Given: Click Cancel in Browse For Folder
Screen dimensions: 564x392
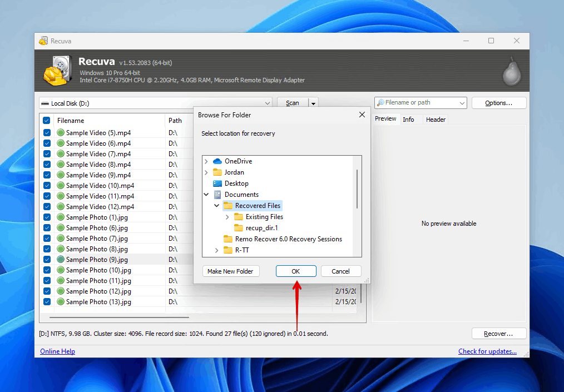Looking at the screenshot, I should [x=340, y=271].
